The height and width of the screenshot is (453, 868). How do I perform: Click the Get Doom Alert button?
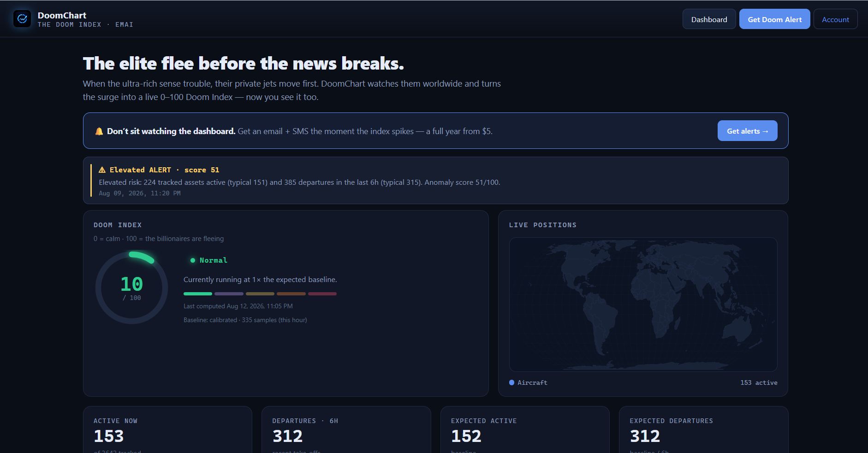774,19
